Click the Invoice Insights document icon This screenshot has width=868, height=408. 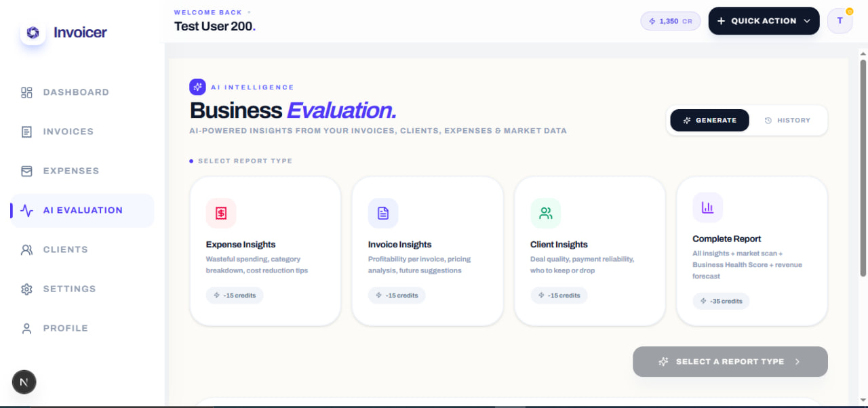(x=383, y=213)
